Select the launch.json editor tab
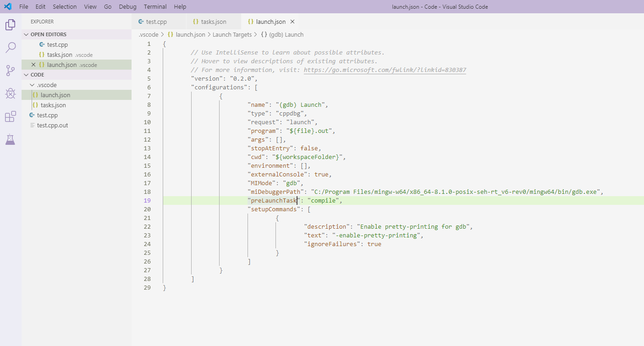 point(271,22)
